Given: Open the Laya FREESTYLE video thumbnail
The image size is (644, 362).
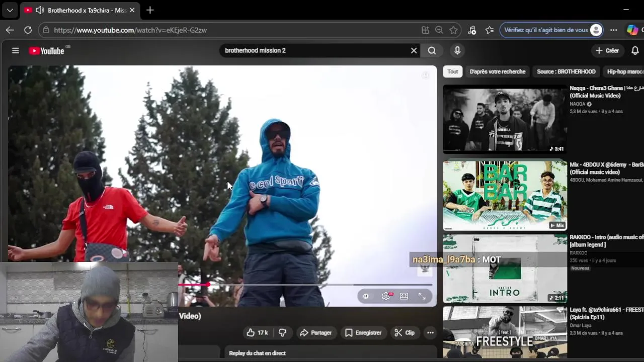Looking at the screenshot, I should [505, 333].
